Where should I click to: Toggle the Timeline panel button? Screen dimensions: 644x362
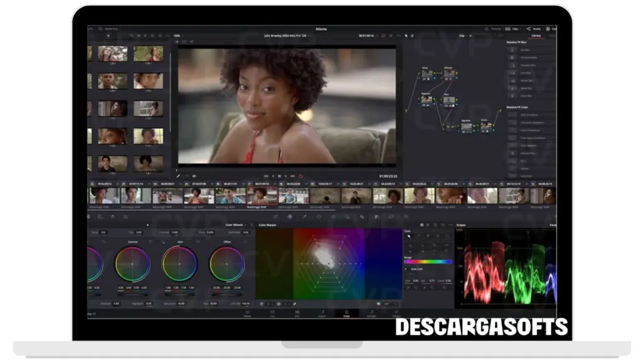(493, 29)
